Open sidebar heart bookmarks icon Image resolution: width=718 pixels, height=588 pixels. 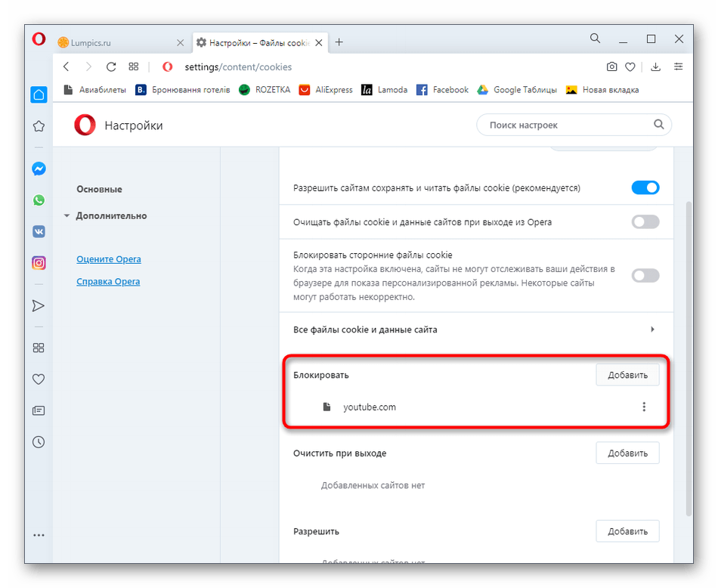coord(39,379)
